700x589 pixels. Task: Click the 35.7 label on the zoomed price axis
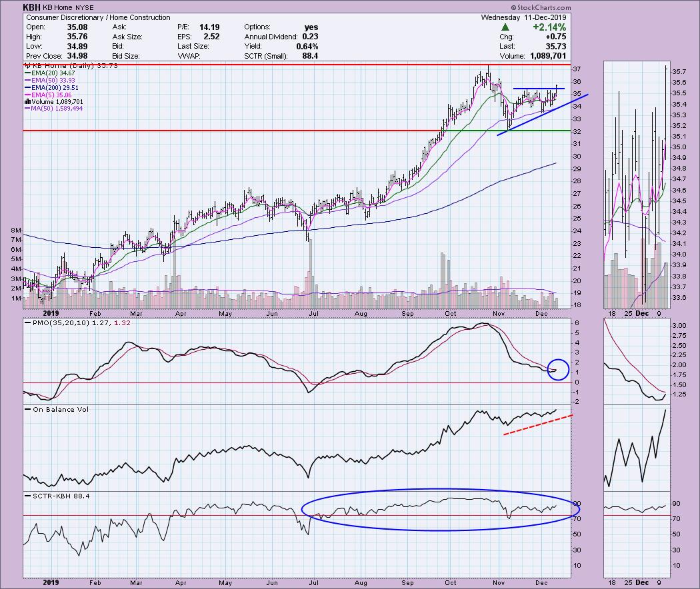tap(679, 71)
